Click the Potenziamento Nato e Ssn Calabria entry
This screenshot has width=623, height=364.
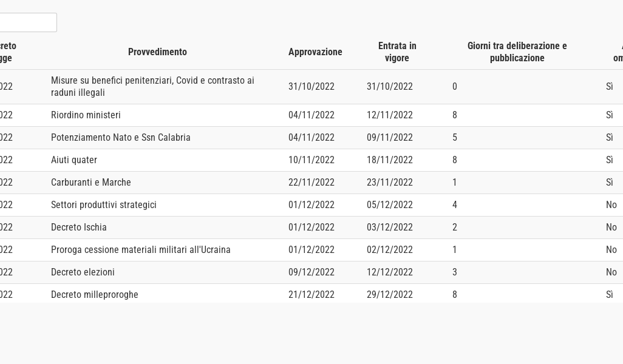coord(121,138)
